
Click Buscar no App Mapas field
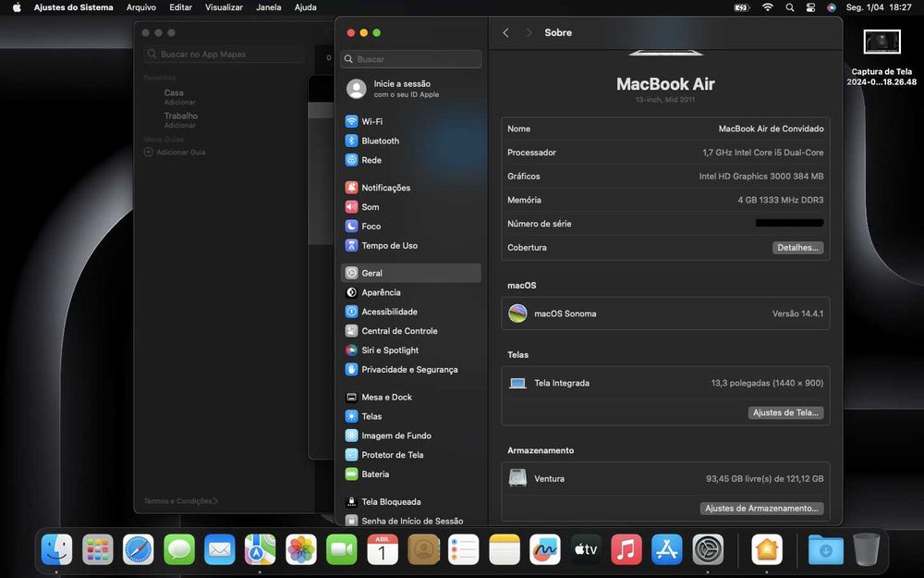point(224,55)
